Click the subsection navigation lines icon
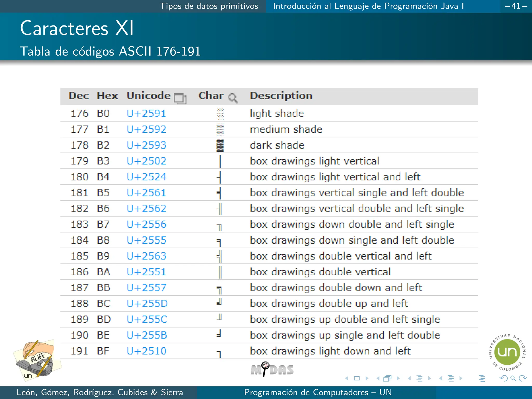Screen dimensions: 532x399 pos(419,378)
